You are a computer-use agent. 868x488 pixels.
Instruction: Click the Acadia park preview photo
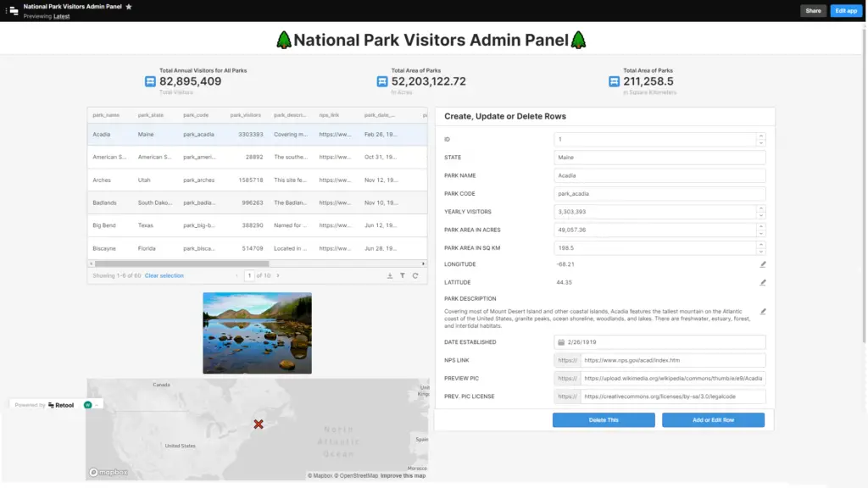pos(257,333)
